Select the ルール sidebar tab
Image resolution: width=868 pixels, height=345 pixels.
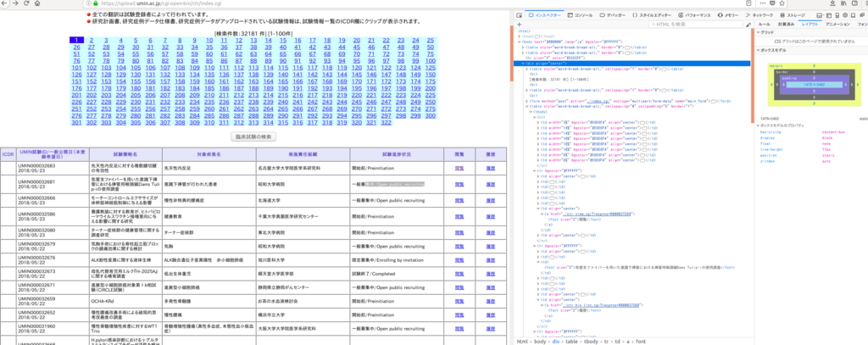764,25
